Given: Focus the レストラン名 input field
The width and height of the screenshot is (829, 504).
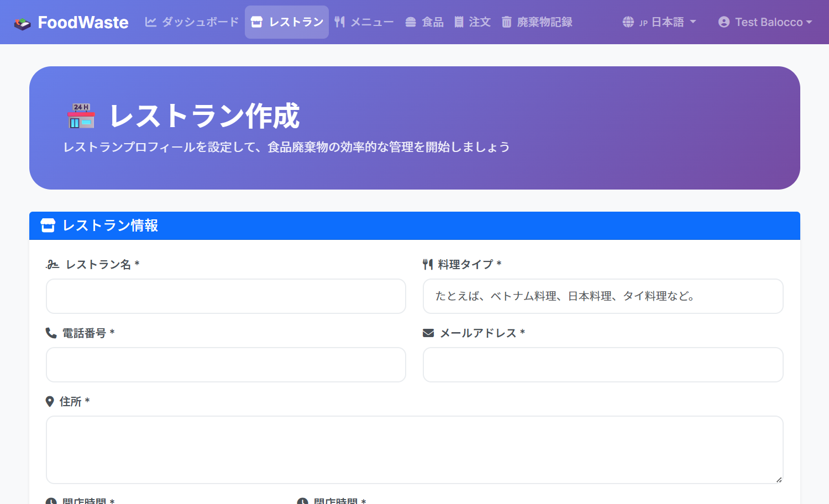Looking at the screenshot, I should point(226,296).
